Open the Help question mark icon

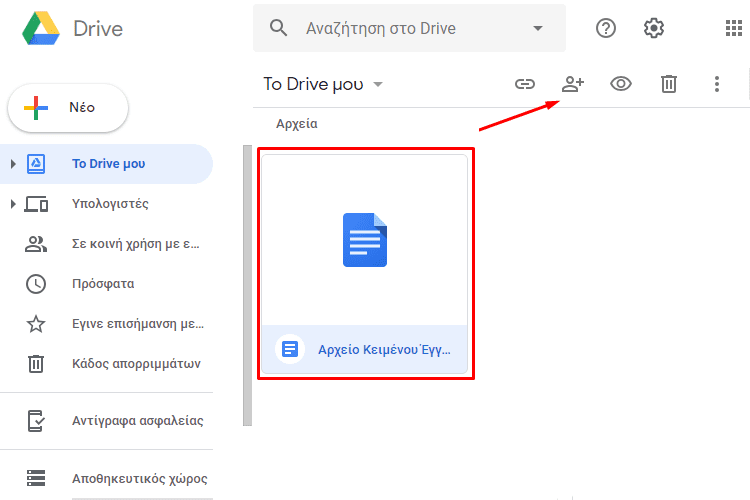pos(606,28)
